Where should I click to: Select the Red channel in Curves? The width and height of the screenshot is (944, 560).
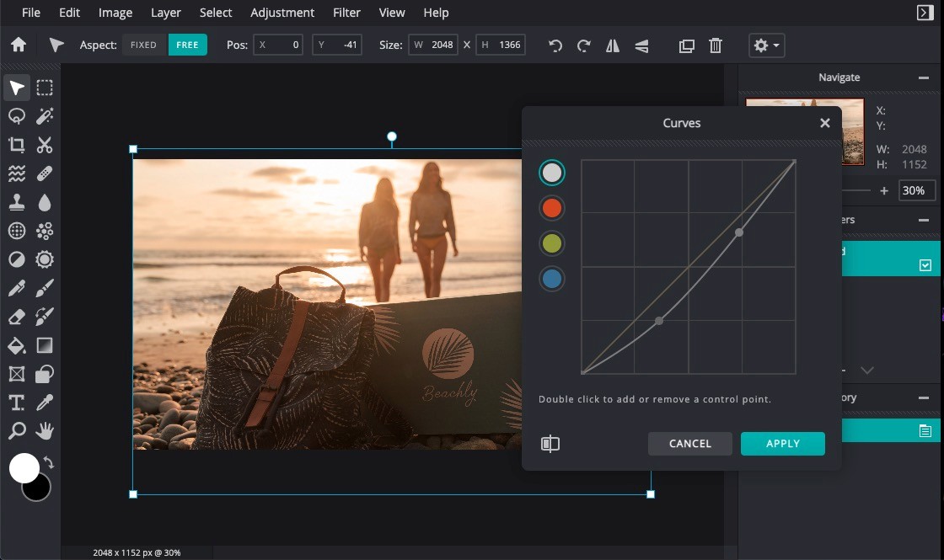click(x=551, y=208)
